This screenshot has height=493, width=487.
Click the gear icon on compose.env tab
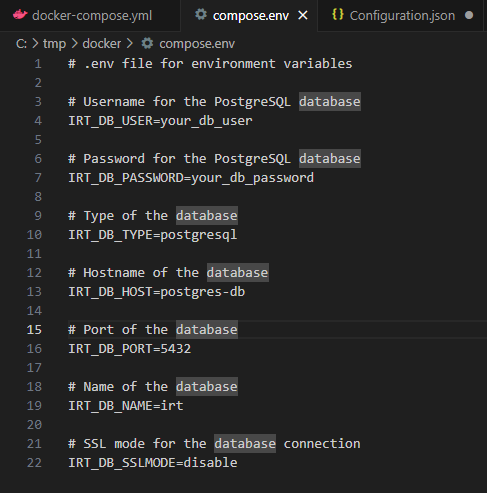[201, 14]
